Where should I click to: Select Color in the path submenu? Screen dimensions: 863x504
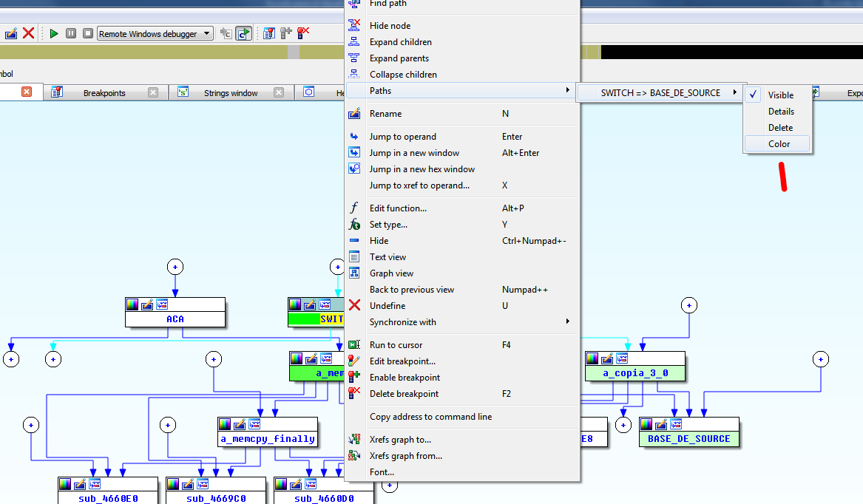[x=778, y=144]
